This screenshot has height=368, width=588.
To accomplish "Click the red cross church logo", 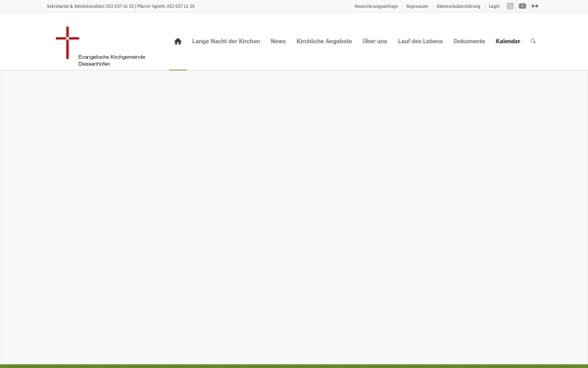I will 68,42.
